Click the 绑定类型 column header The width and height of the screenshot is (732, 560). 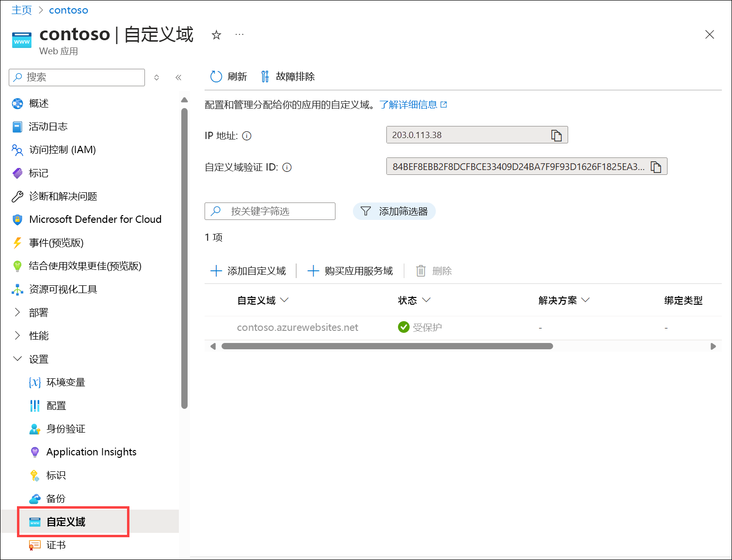click(683, 300)
